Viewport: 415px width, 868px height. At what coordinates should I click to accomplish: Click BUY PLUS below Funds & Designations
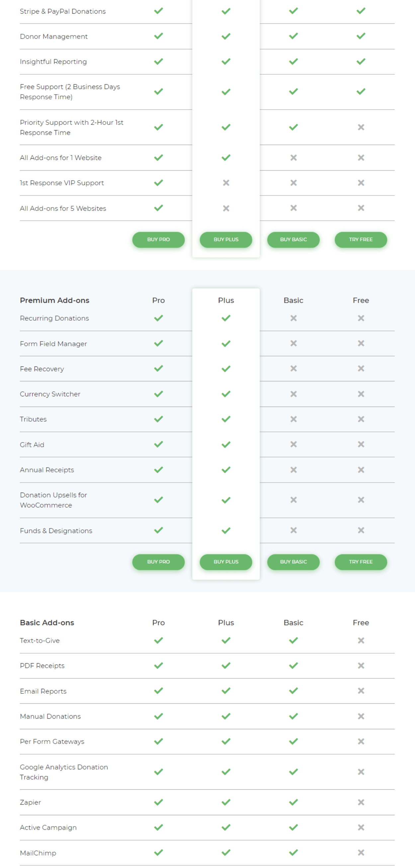pos(226,562)
